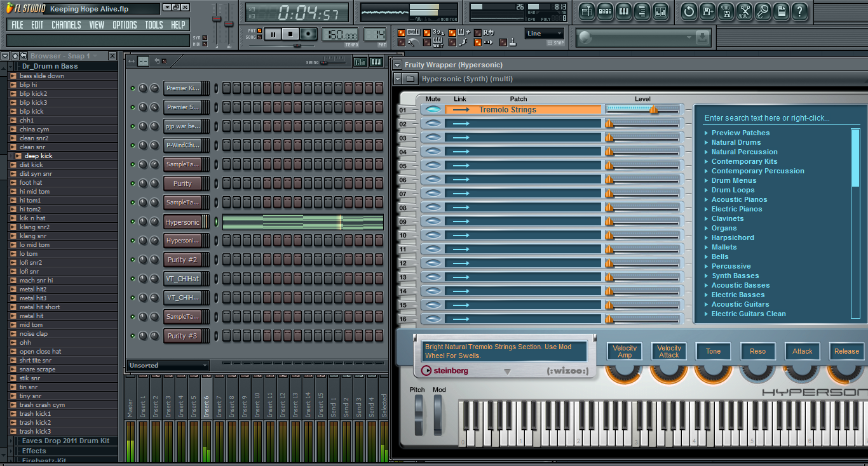Screen dimensions: 868x466
Task: Click the Reso button
Action: [x=758, y=351]
